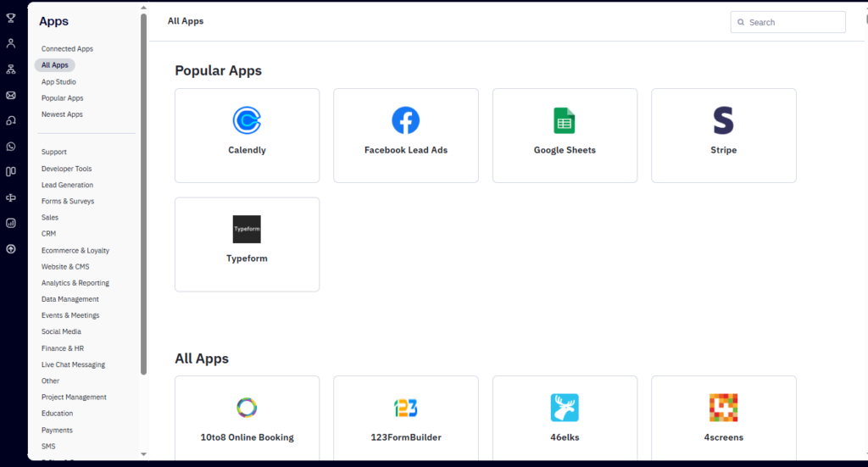Click the 4screens pixel logo icon
Image resolution: width=868 pixels, height=467 pixels.
(724, 408)
